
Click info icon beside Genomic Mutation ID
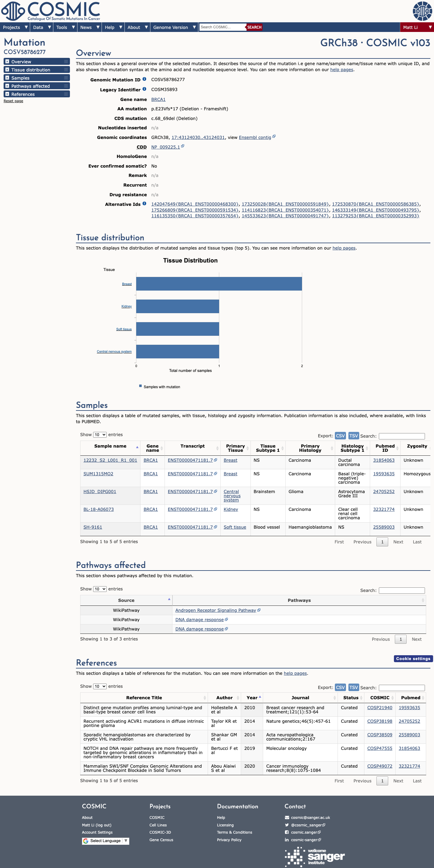point(144,79)
